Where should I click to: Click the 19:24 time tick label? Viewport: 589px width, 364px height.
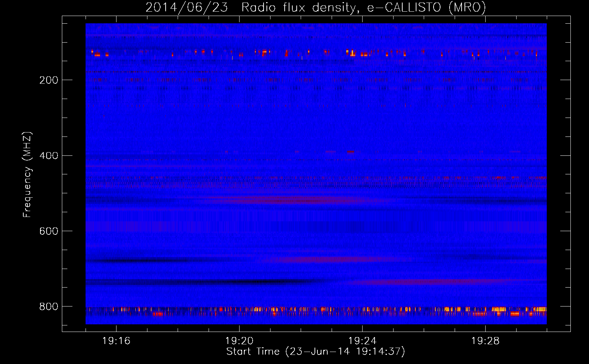pos(363,341)
